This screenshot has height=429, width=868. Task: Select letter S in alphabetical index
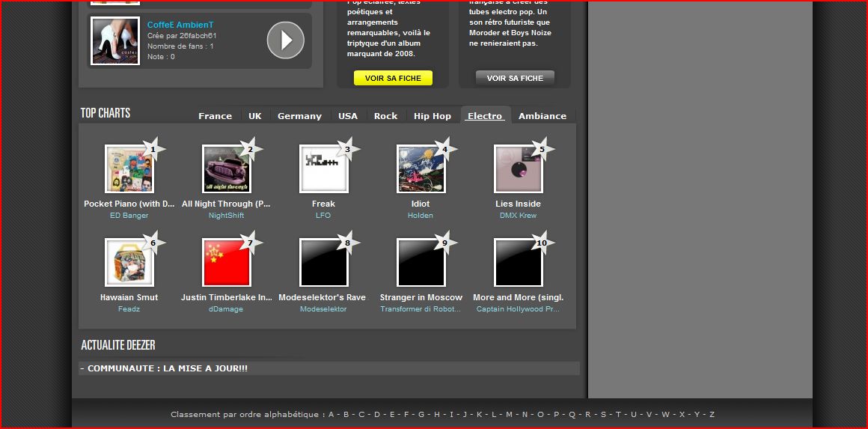coord(603,414)
